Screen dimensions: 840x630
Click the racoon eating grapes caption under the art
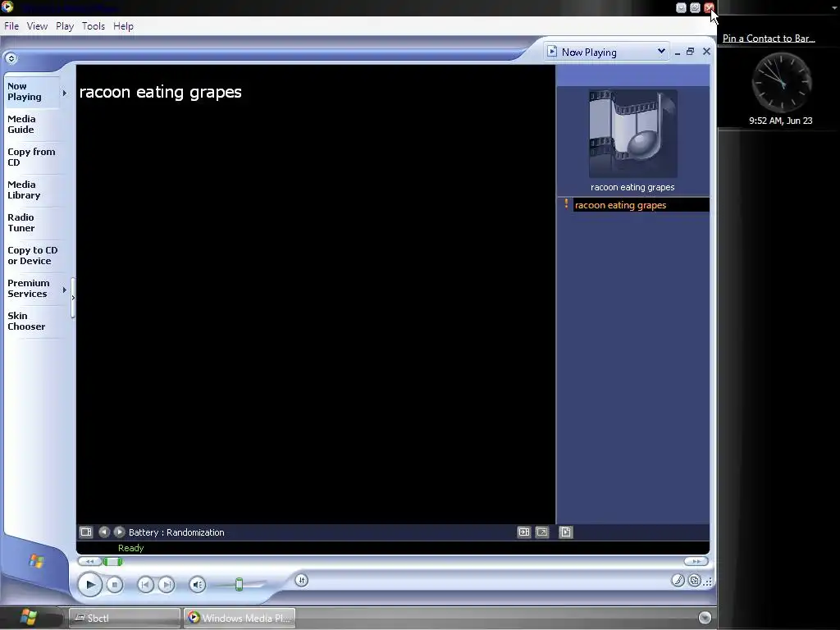click(x=632, y=187)
